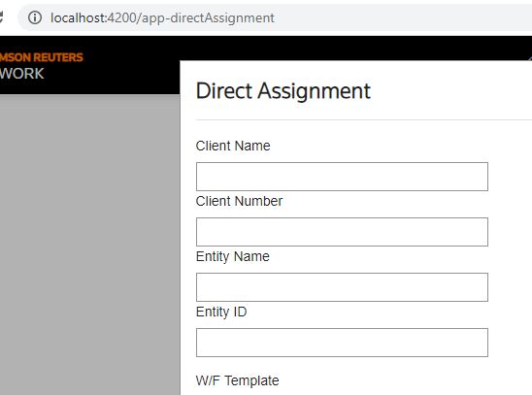Open the site information icon

click(35, 17)
